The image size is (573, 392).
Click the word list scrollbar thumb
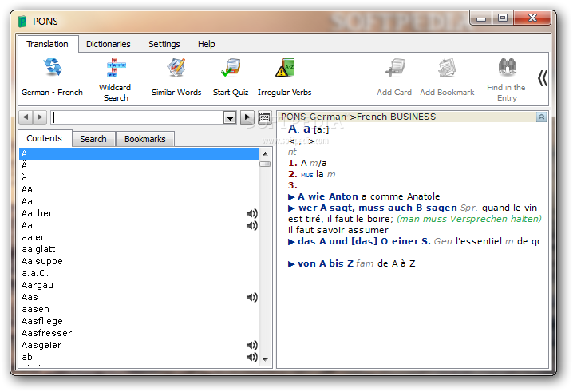click(265, 164)
